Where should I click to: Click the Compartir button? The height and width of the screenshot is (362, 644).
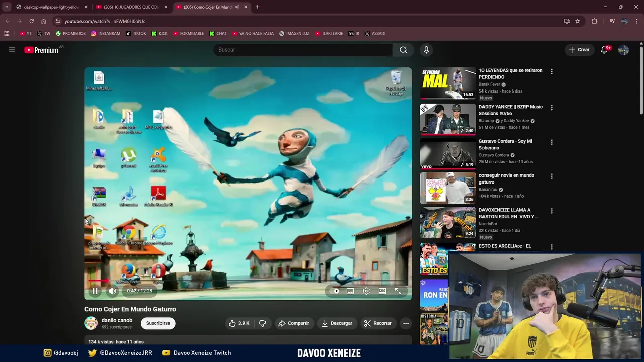tap(294, 323)
